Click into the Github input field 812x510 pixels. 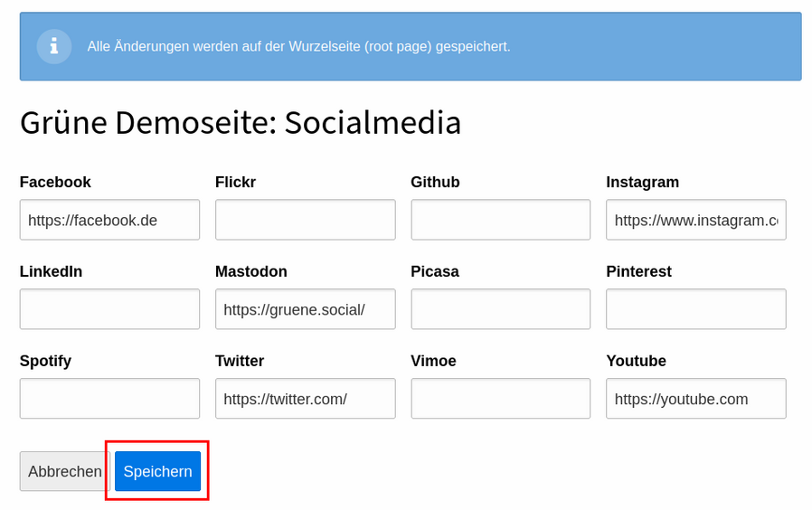coord(501,220)
